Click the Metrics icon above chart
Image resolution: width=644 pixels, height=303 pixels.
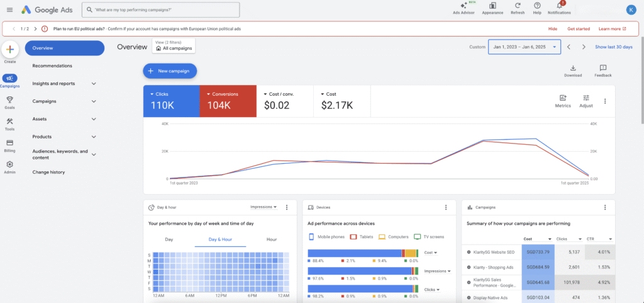563,98
